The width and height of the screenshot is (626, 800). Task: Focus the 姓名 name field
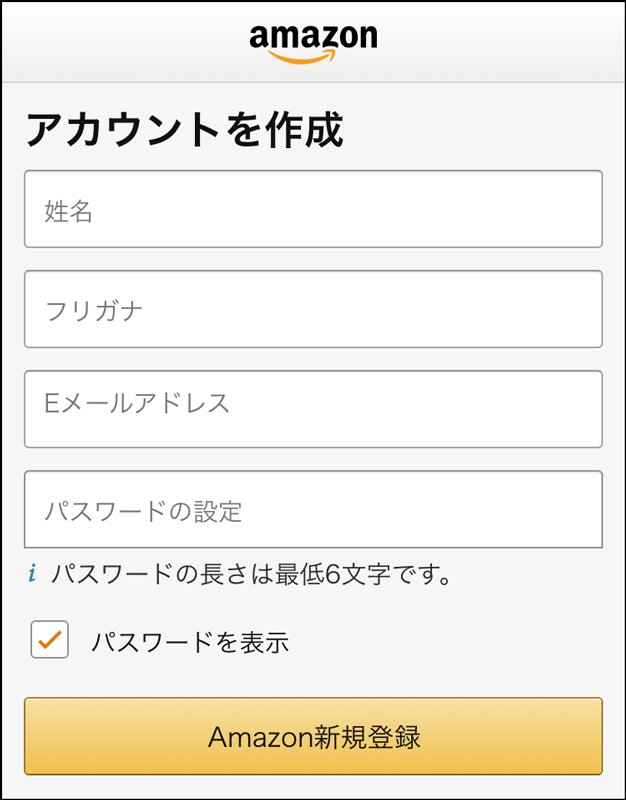[x=313, y=209]
